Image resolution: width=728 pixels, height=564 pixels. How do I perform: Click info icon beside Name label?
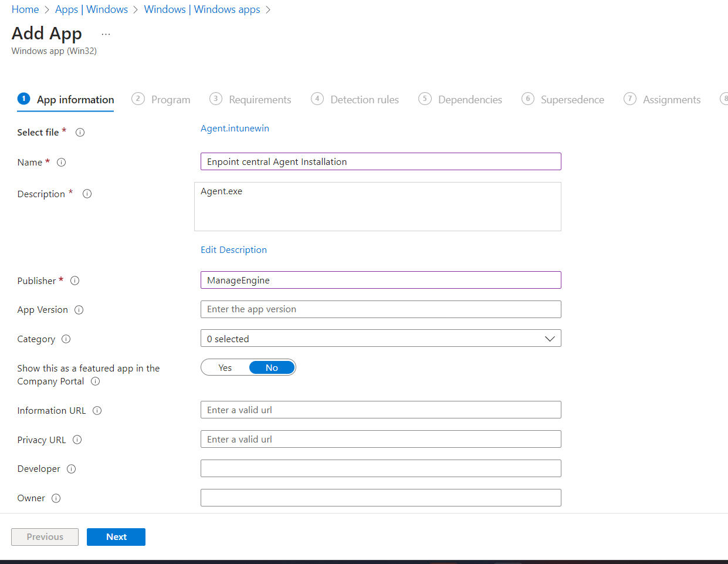click(61, 163)
